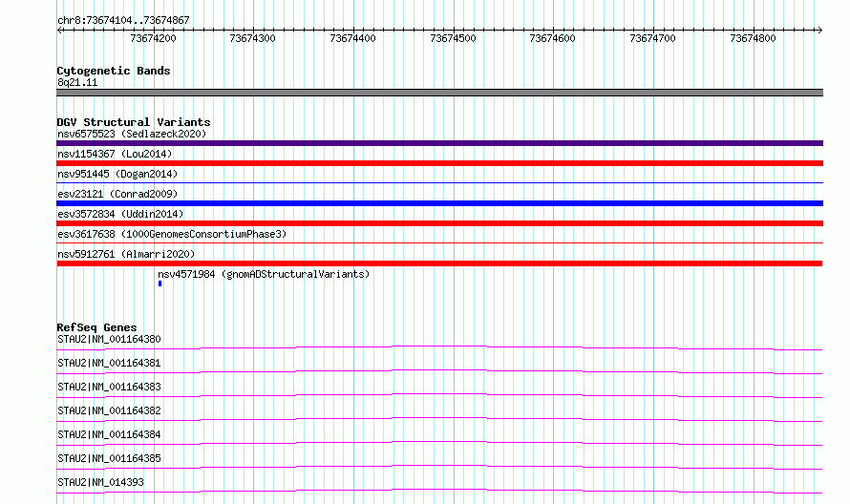Open the STAU2|NM_001164380 transcript

109,339
